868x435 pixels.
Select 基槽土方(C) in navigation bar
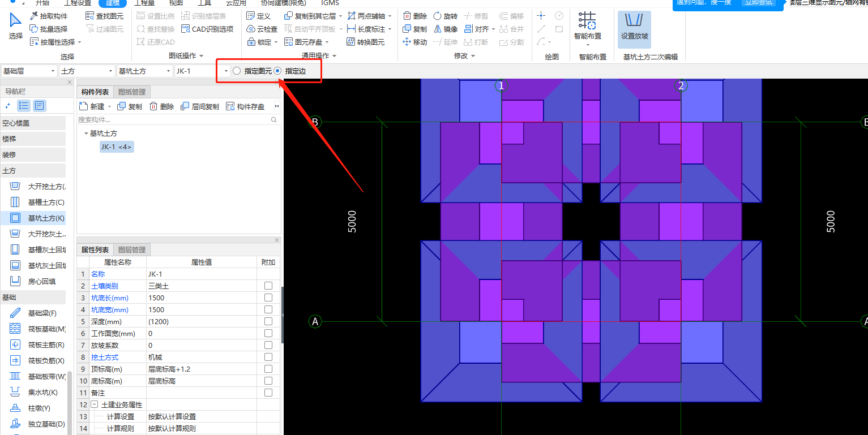point(39,202)
